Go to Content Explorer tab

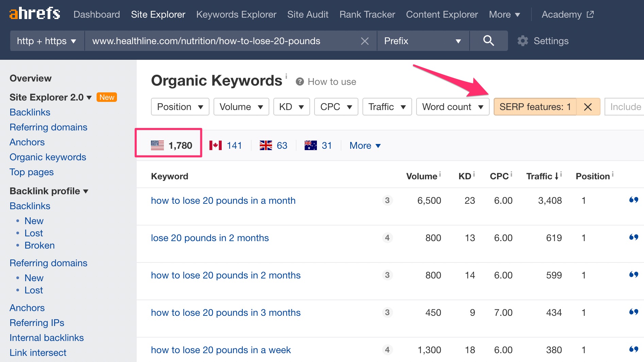click(x=442, y=14)
